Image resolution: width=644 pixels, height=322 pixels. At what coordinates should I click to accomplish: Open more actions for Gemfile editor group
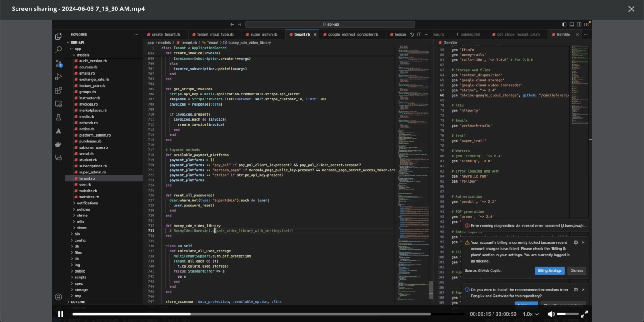point(586,34)
